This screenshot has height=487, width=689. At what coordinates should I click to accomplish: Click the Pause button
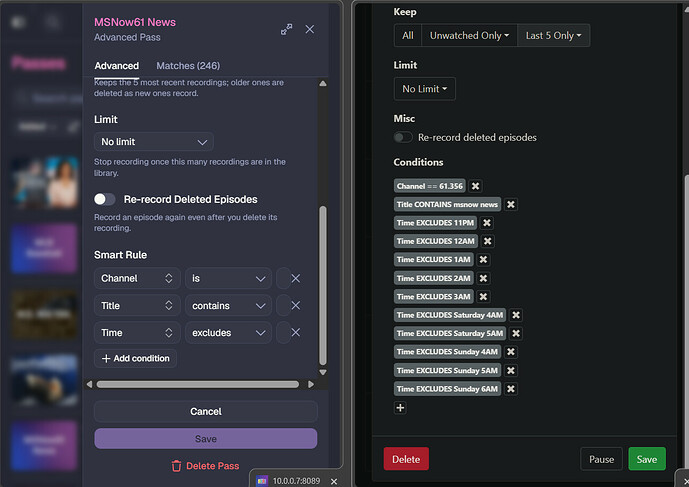click(x=601, y=459)
